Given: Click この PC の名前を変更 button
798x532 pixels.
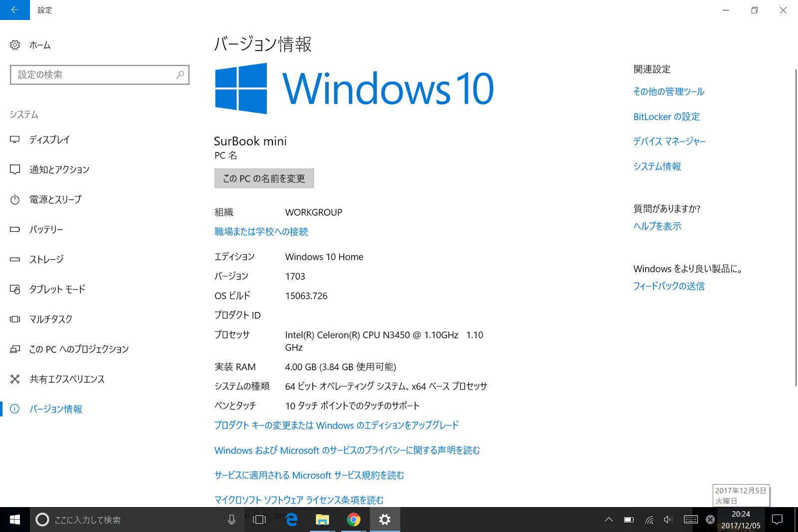Looking at the screenshot, I should 264,178.
